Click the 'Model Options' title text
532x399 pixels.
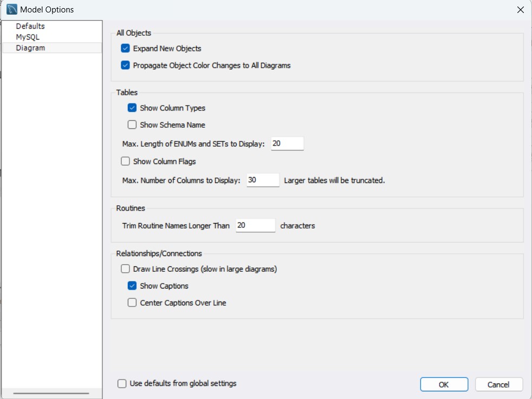47,10
